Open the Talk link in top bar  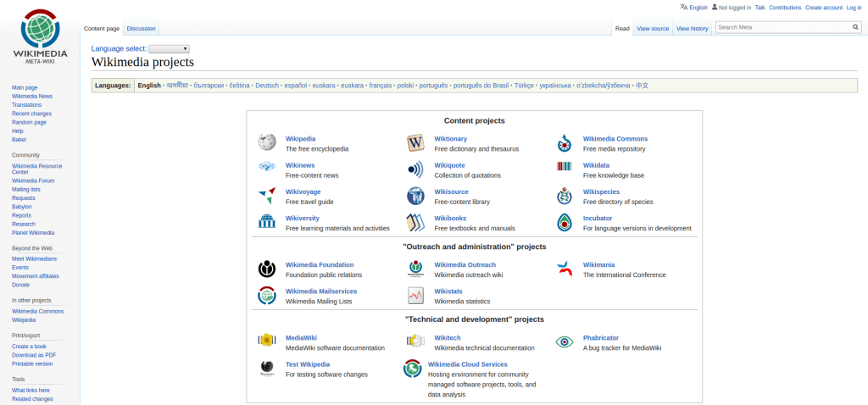point(759,8)
